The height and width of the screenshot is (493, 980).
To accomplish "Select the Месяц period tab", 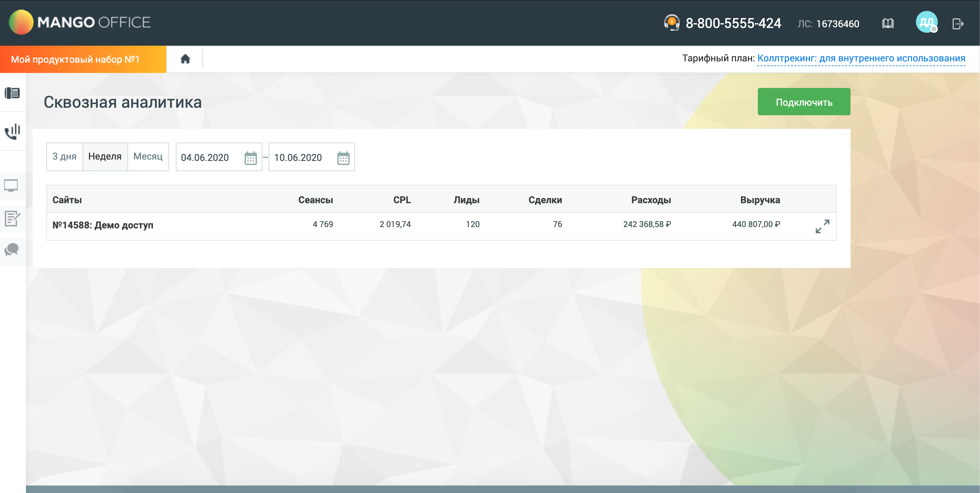I will (148, 156).
